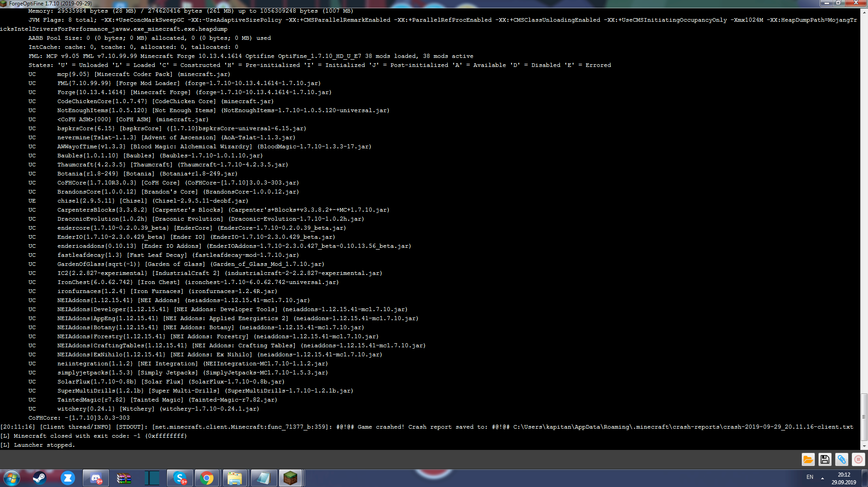Click the DraconicEvolution{1.0.2h} log line
The width and height of the screenshot is (868, 487).
(x=196, y=219)
